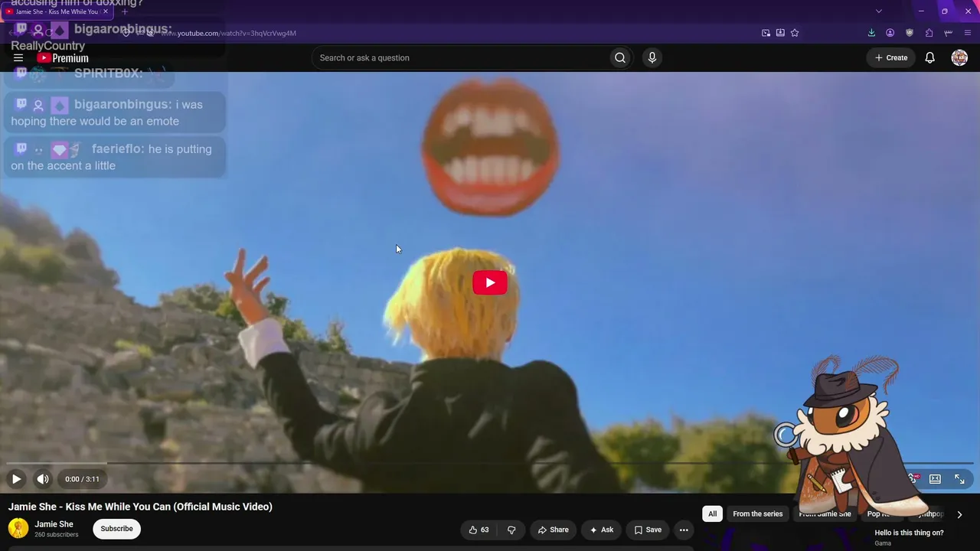Mute the video volume
Viewport: 980px width, 551px height.
pyautogui.click(x=43, y=479)
